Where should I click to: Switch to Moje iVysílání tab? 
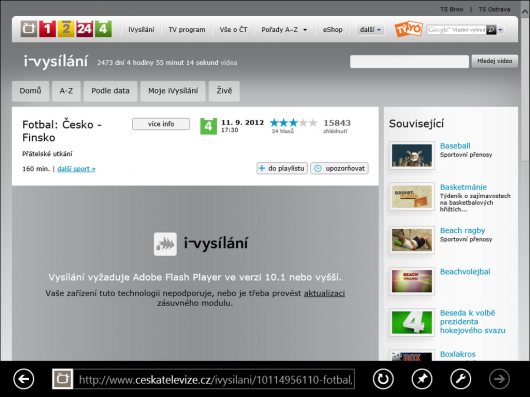point(173,91)
